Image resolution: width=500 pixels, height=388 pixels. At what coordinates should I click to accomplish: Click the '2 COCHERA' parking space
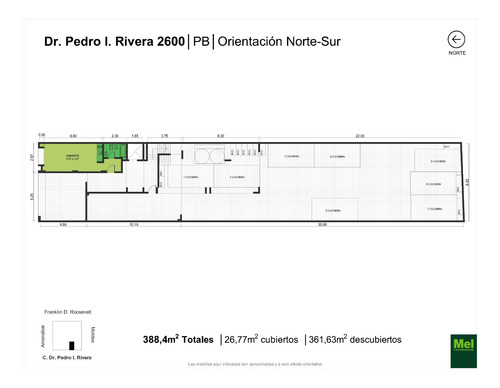click(x=237, y=177)
